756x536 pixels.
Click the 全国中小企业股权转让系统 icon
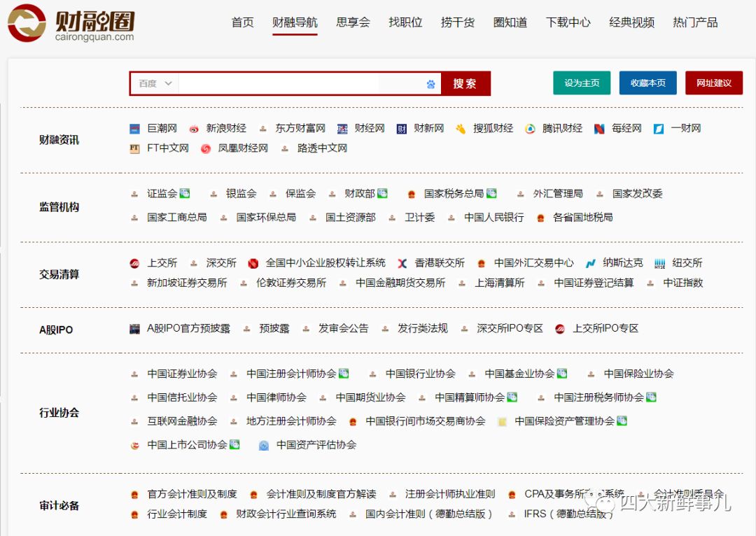(x=253, y=263)
